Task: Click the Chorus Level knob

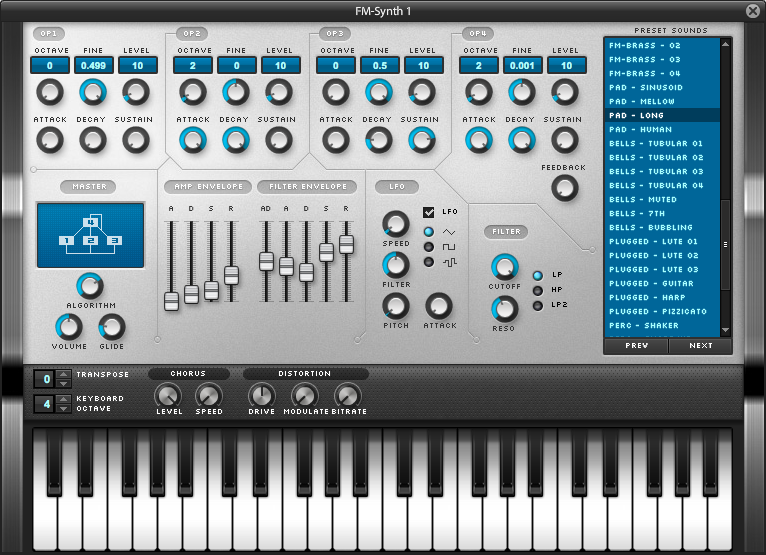Action: [x=168, y=396]
